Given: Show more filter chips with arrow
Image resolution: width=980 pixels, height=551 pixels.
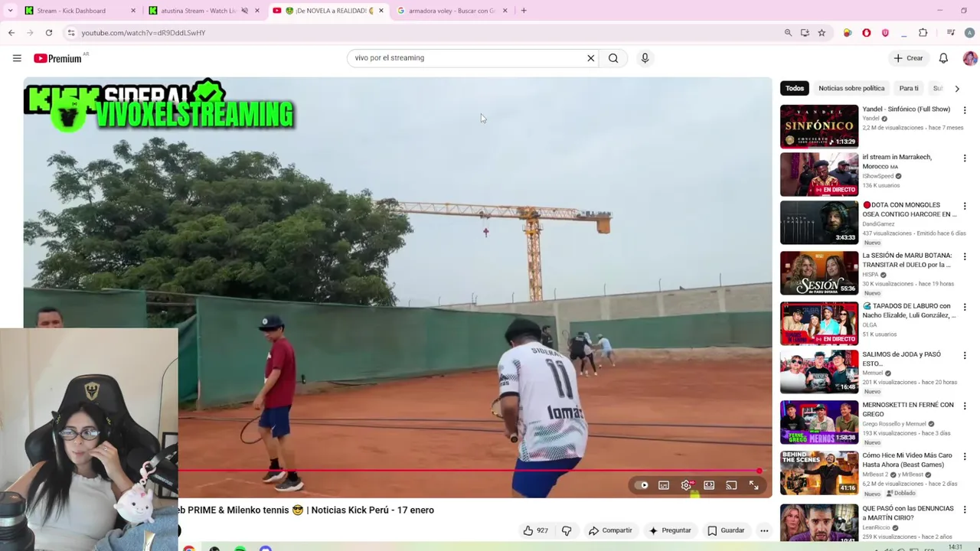Looking at the screenshot, I should point(957,88).
